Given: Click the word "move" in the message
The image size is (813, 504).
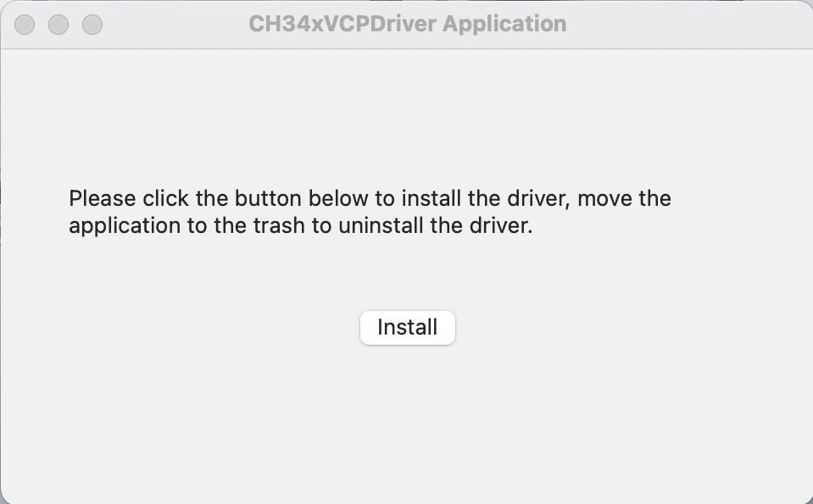Looking at the screenshot, I should (x=604, y=199).
